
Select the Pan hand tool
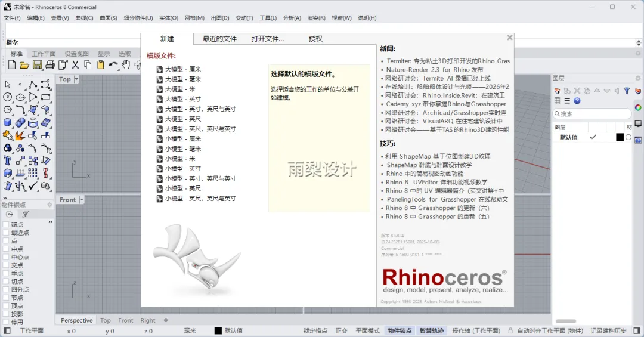[126, 64]
